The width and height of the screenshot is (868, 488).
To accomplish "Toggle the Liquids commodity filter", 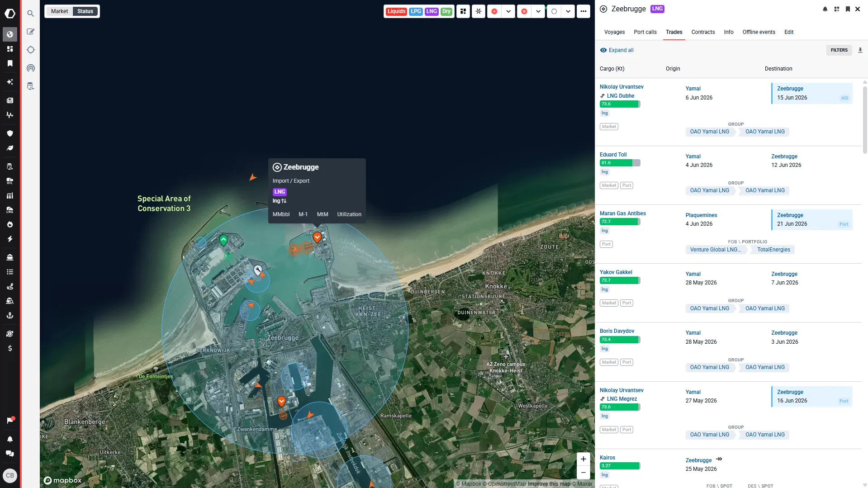I will point(397,11).
